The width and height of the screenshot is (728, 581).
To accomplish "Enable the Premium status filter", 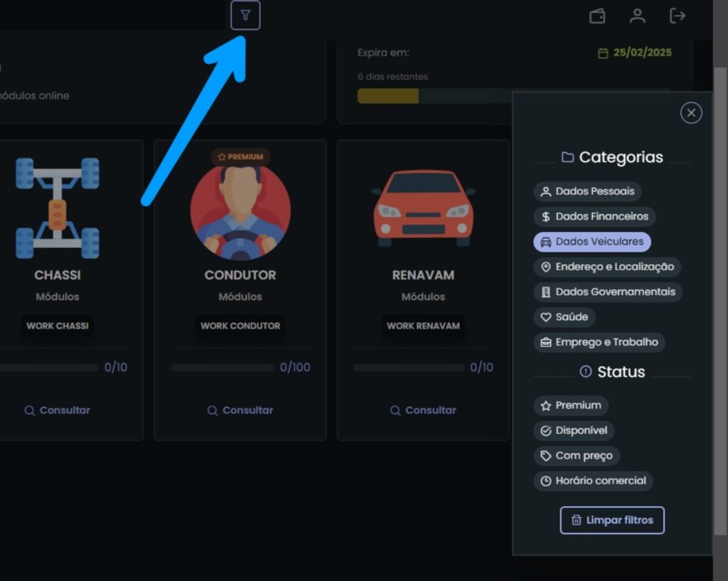I will (x=571, y=405).
